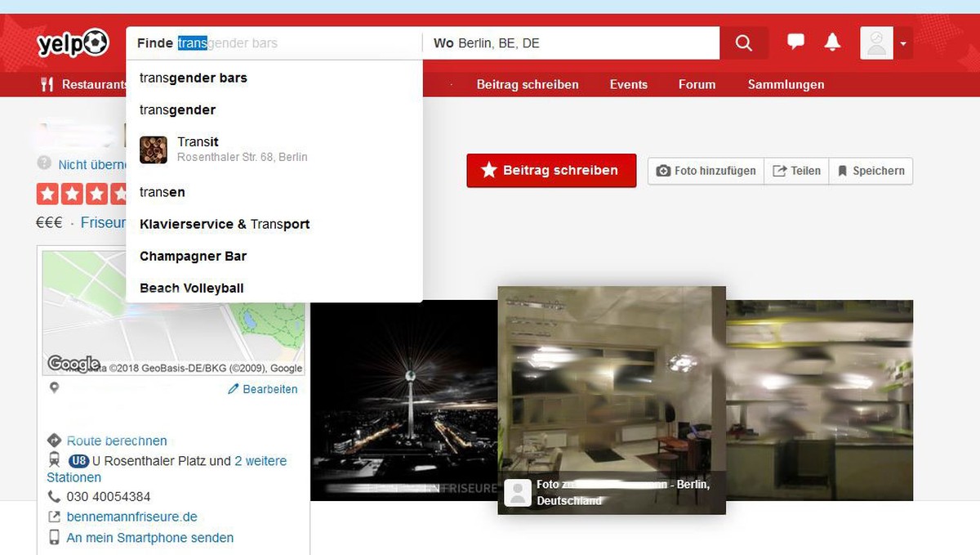Click the Yelp logo
980x555 pixels.
(x=72, y=43)
